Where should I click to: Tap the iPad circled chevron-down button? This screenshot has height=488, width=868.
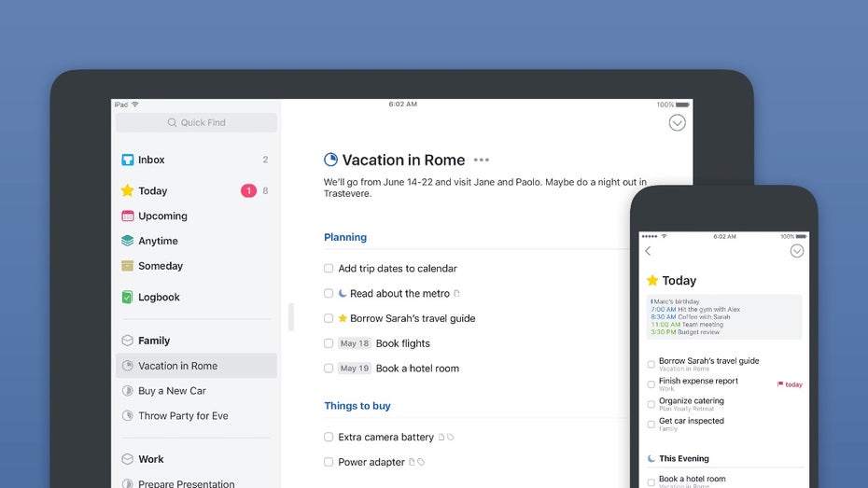coord(677,123)
